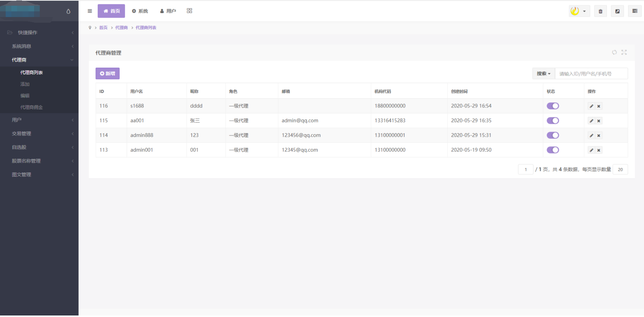Toggle status switch for row 113
Image resolution: width=644 pixels, height=317 pixels.
coord(553,150)
